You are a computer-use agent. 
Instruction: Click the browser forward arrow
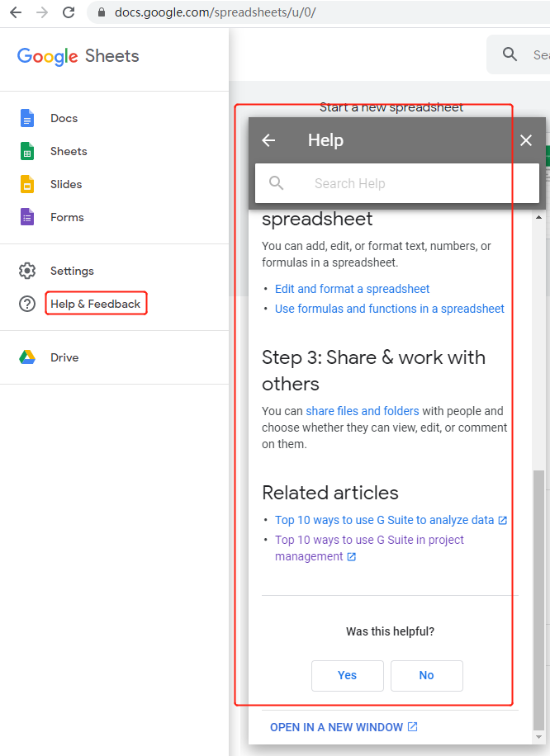42,12
